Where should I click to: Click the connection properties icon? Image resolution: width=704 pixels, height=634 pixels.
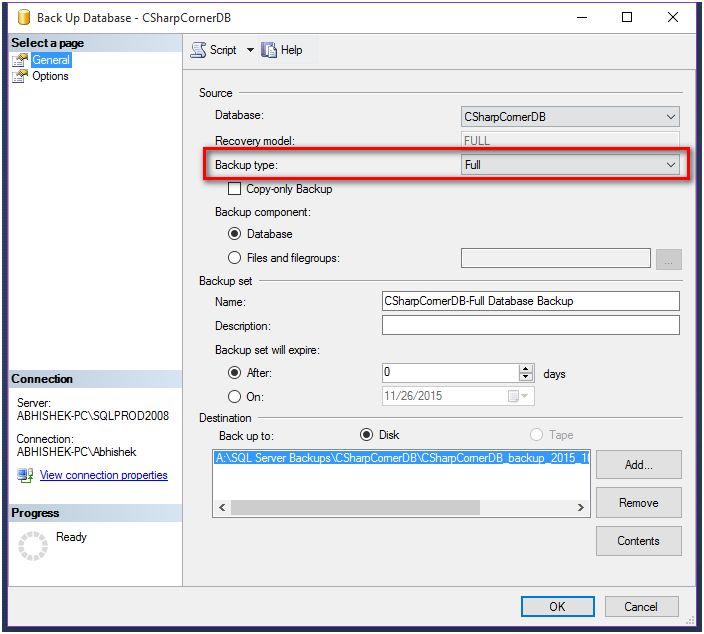pos(25,475)
